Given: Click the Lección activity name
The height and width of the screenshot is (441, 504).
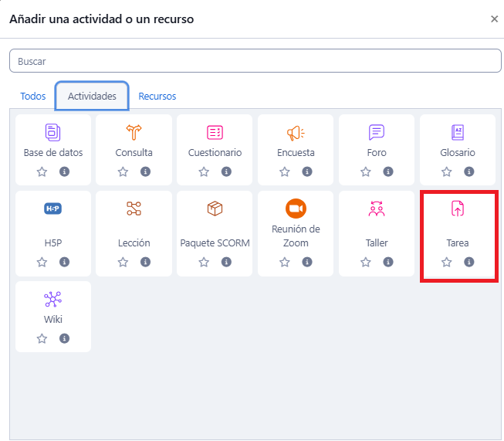Looking at the screenshot, I should point(134,243).
